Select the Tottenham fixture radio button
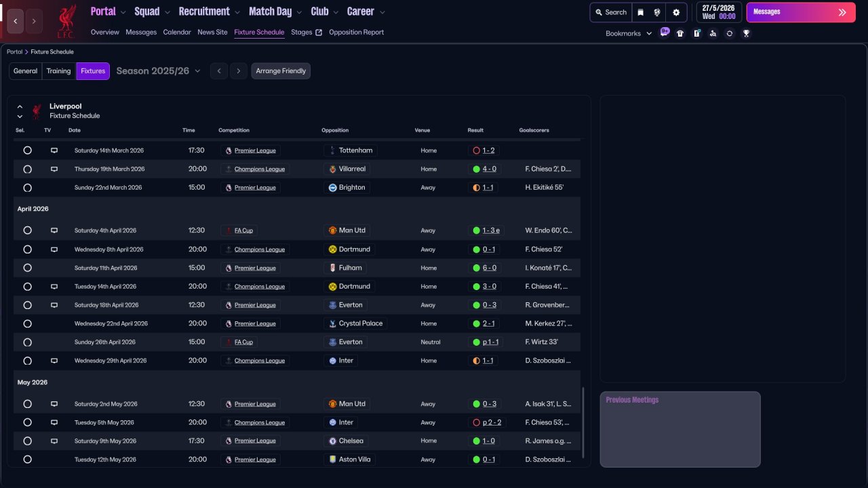Viewport: 868px width, 488px height. pos(27,150)
